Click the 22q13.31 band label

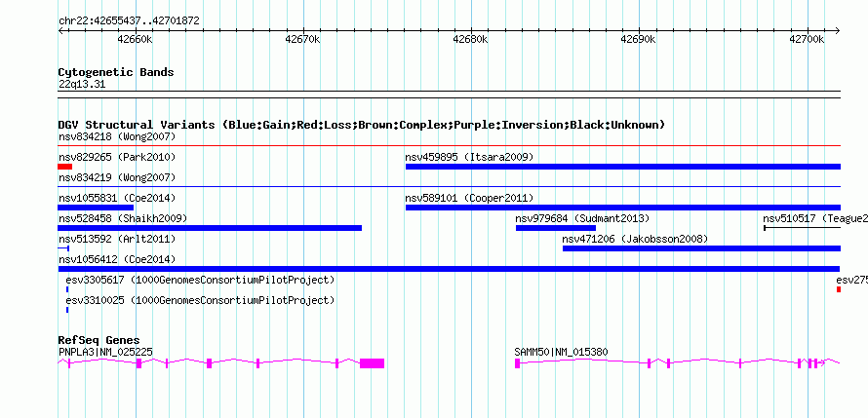[x=82, y=85]
